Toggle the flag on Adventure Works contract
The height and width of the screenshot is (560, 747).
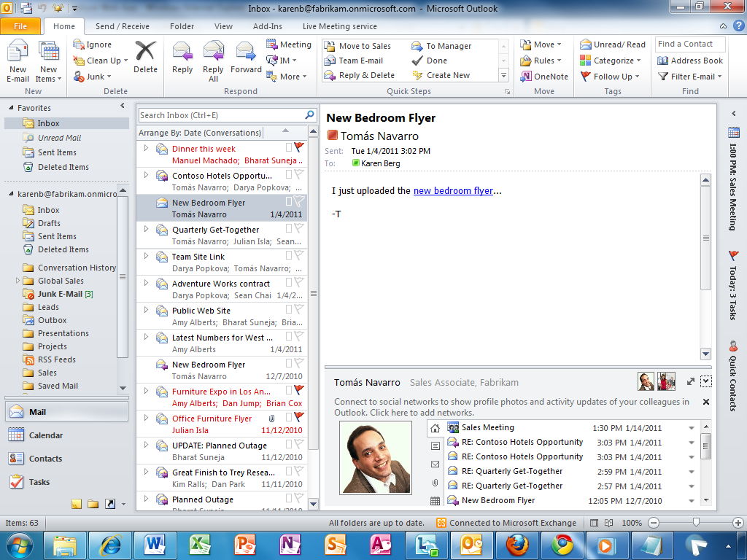tap(298, 282)
